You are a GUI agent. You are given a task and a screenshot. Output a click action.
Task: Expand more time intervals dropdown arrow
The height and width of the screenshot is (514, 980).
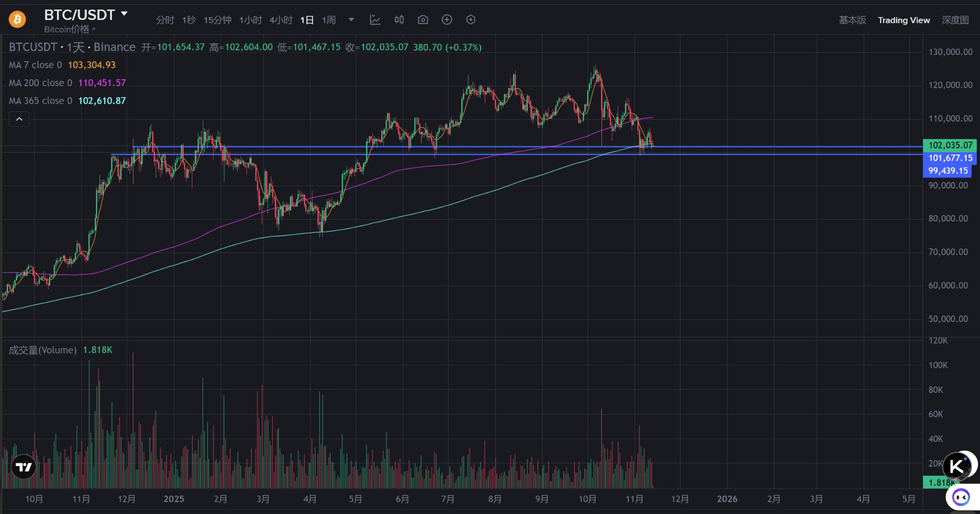(x=351, y=20)
